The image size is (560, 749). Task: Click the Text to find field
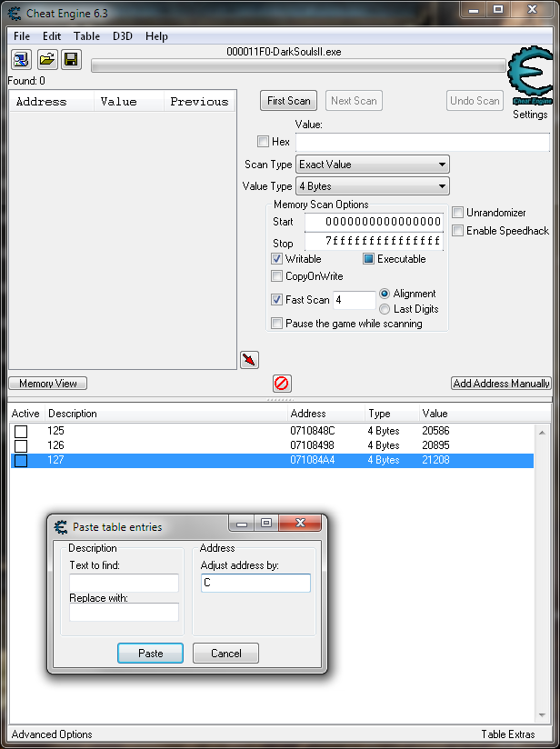click(x=125, y=583)
